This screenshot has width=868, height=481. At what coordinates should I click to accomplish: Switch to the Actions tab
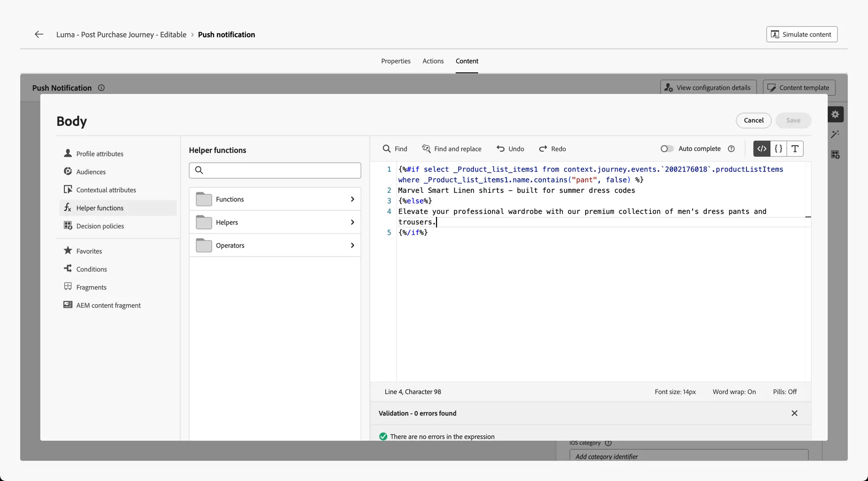(x=433, y=61)
